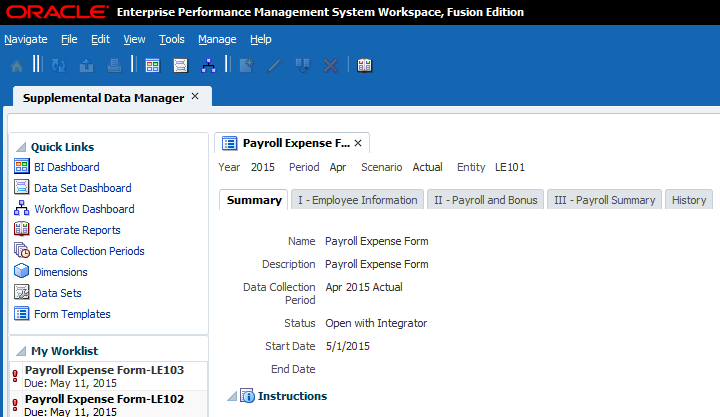
Task: Click the duplicate/copy toolbar icon
Action: (x=302, y=66)
